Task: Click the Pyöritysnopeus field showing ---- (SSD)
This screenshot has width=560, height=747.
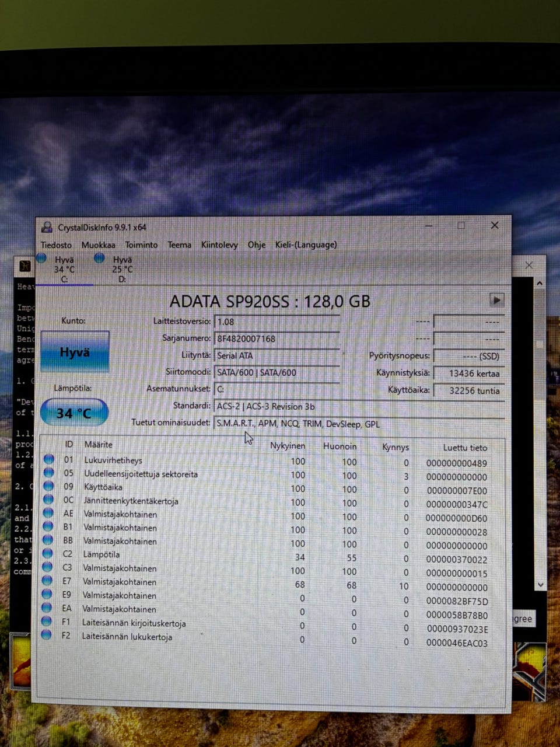Action: coord(469,356)
